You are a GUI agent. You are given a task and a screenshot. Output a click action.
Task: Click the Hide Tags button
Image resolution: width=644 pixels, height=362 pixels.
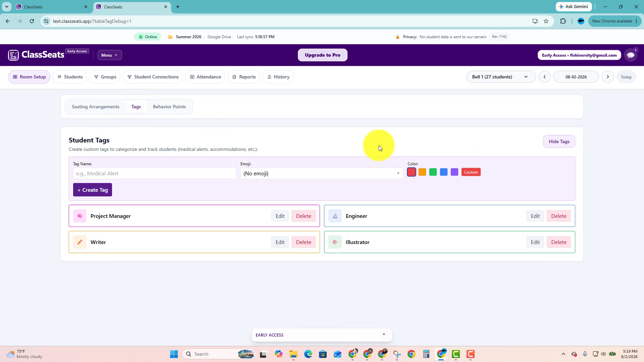pyautogui.click(x=559, y=141)
